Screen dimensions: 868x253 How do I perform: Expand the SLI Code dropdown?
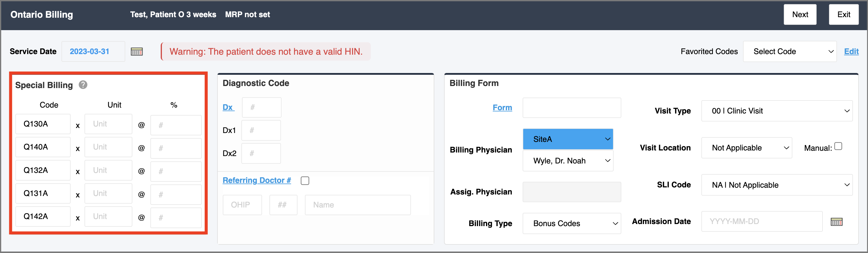[x=777, y=185]
